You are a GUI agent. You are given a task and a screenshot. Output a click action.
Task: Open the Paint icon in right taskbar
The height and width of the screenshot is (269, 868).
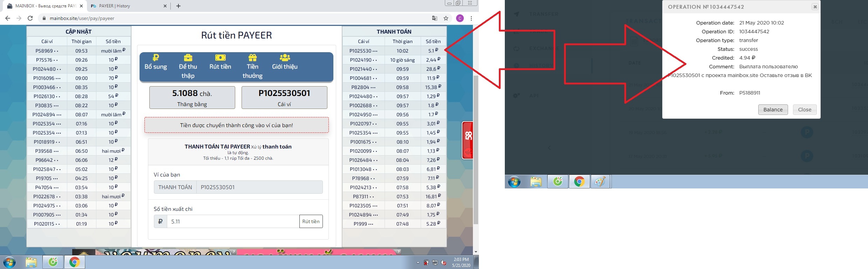coord(601,182)
